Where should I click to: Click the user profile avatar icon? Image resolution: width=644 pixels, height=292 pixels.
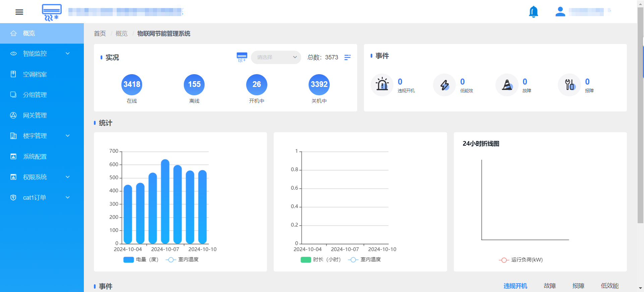[560, 12]
